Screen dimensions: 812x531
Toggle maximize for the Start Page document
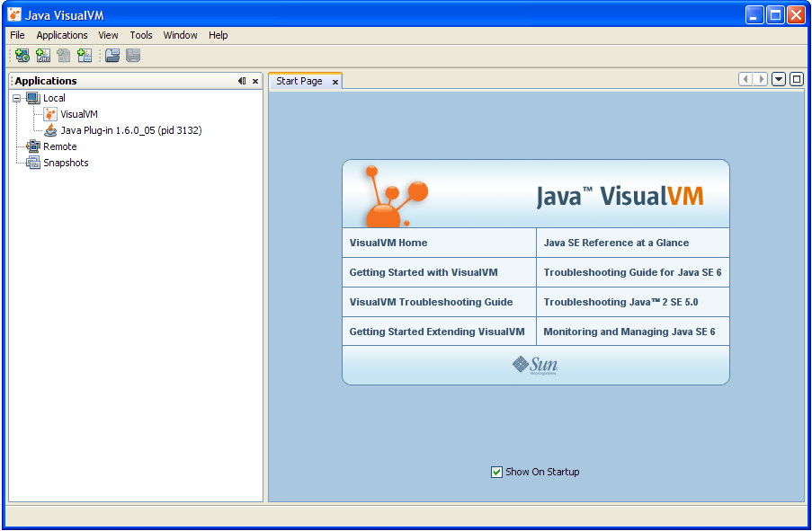click(x=795, y=79)
